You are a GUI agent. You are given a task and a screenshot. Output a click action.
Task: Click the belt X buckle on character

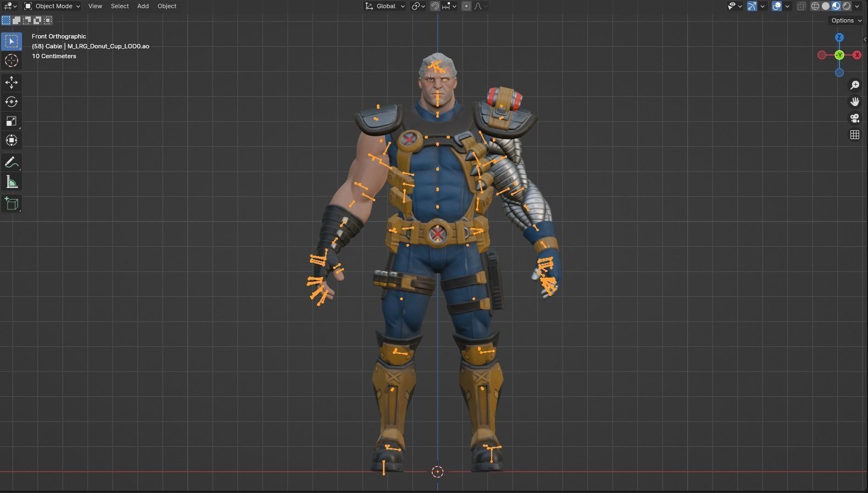click(438, 234)
